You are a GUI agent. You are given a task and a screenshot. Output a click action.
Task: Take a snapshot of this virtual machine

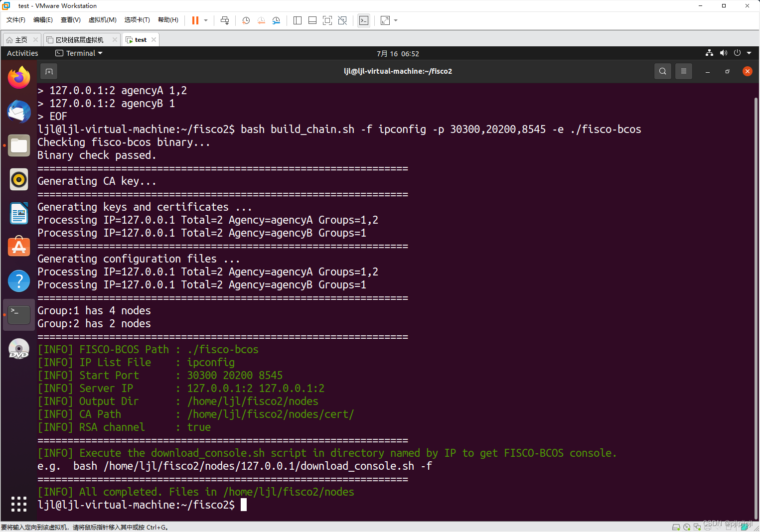tap(246, 20)
